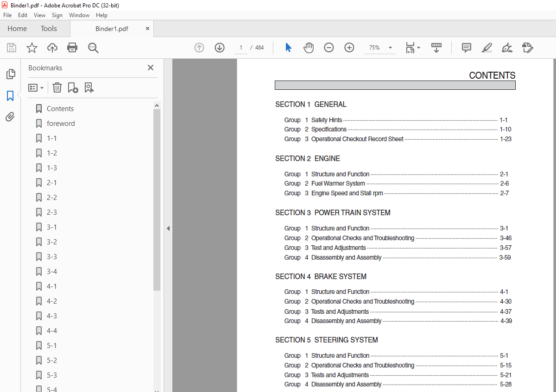Screen dimensions: 556x392
Task: Go to the next page with the down arrow
Action: 220,48
